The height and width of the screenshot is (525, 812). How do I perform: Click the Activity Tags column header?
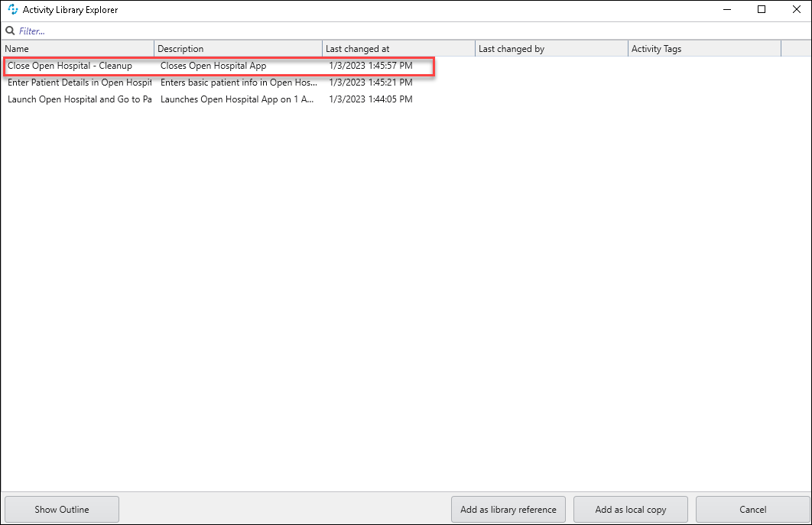[703, 49]
